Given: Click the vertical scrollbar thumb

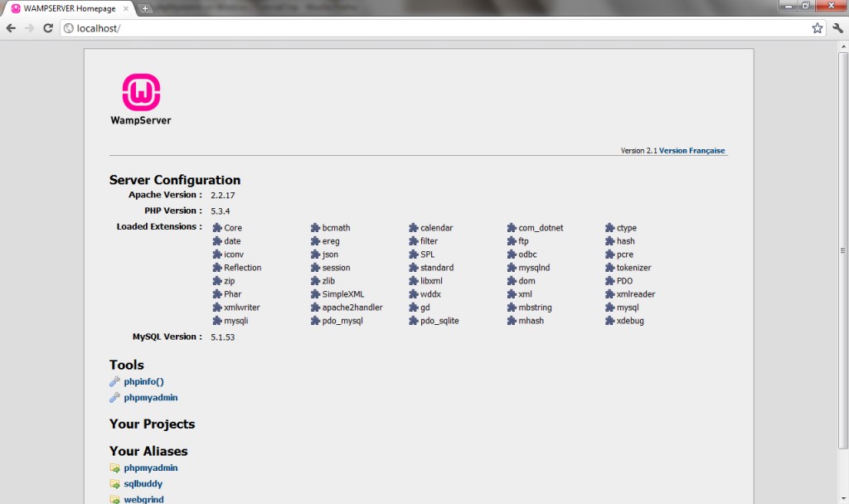Looking at the screenshot, I should [843, 250].
